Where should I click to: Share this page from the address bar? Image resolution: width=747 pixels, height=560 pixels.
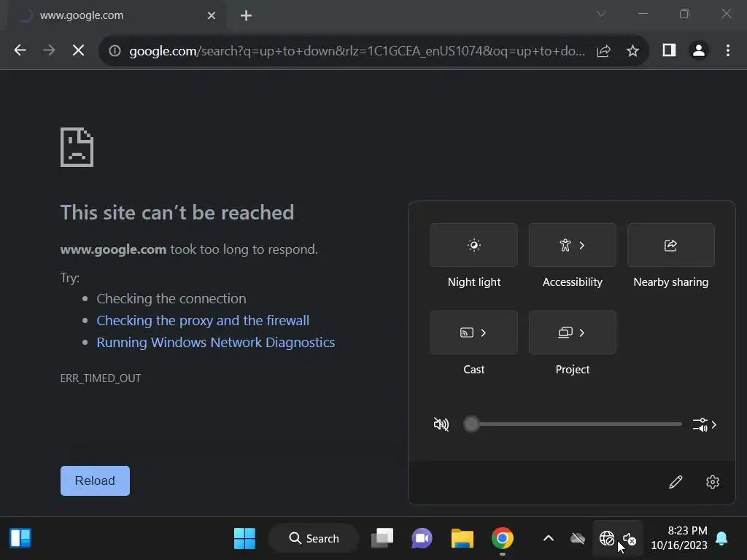coord(603,50)
